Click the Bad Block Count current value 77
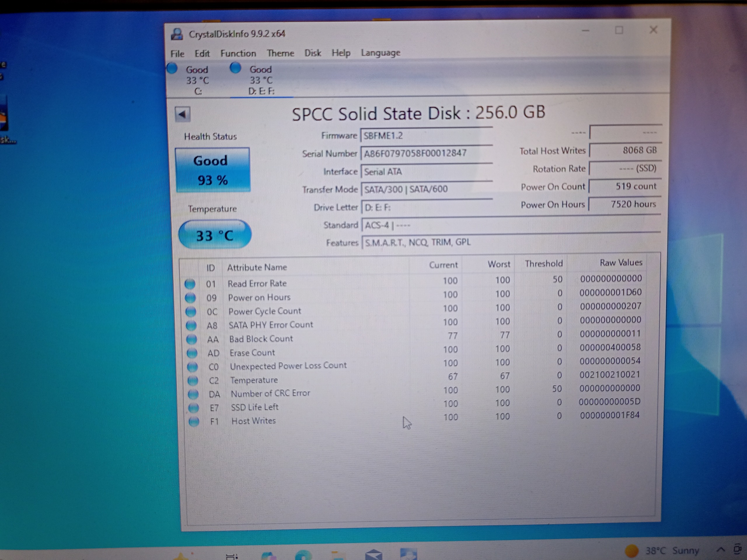747x560 pixels. (x=453, y=335)
